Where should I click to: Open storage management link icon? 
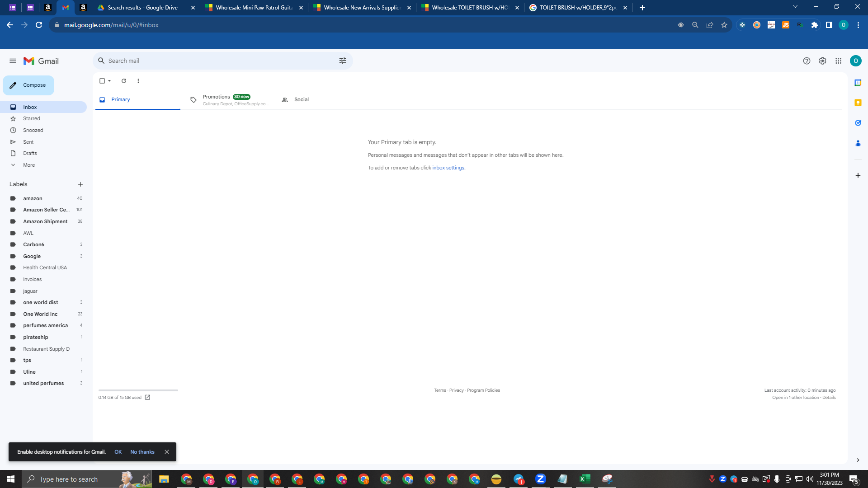(147, 398)
